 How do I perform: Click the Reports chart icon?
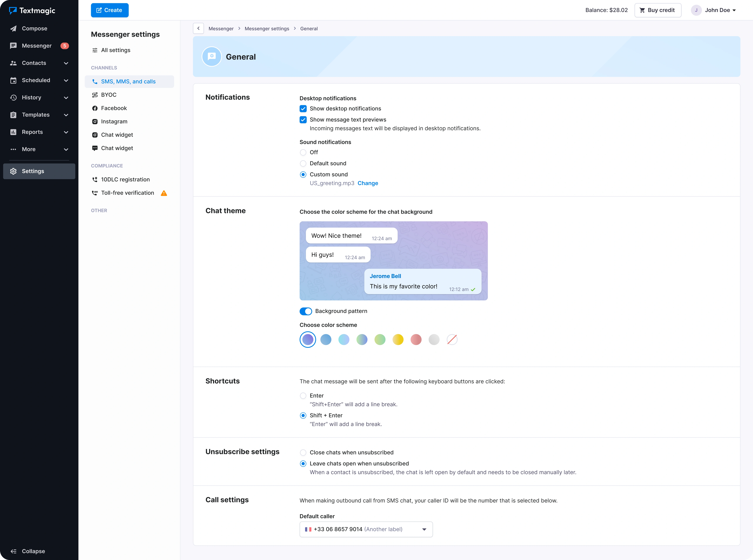coord(13,132)
